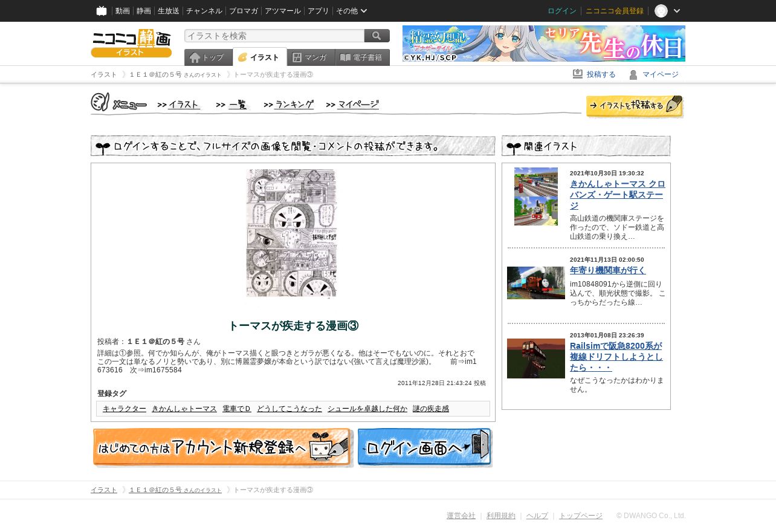
Task: Click the magnifier search button
Action: click(377, 36)
